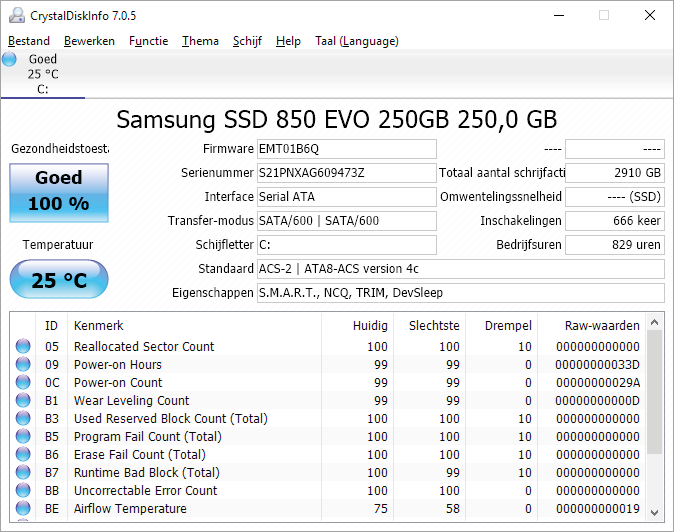Select Used Reserved Block Count (Total) text

(x=171, y=419)
